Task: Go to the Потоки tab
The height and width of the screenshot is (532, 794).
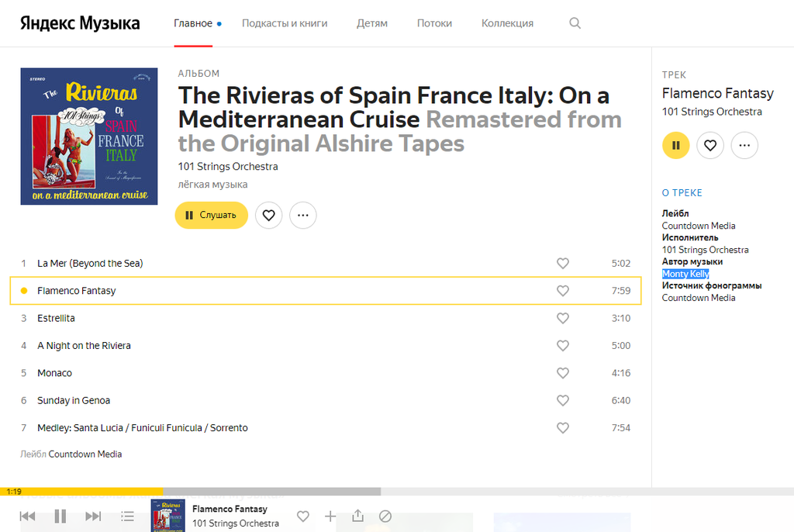Action: click(x=434, y=23)
